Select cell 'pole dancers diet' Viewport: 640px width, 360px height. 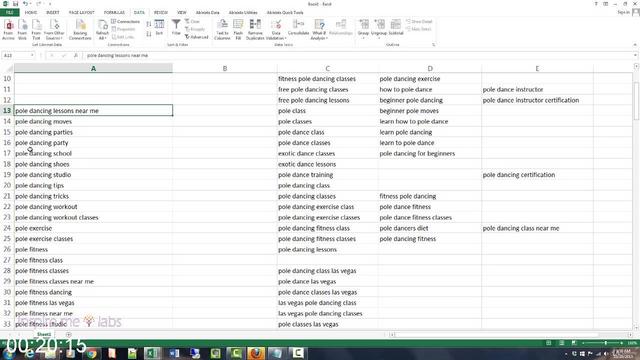pyautogui.click(x=430, y=228)
